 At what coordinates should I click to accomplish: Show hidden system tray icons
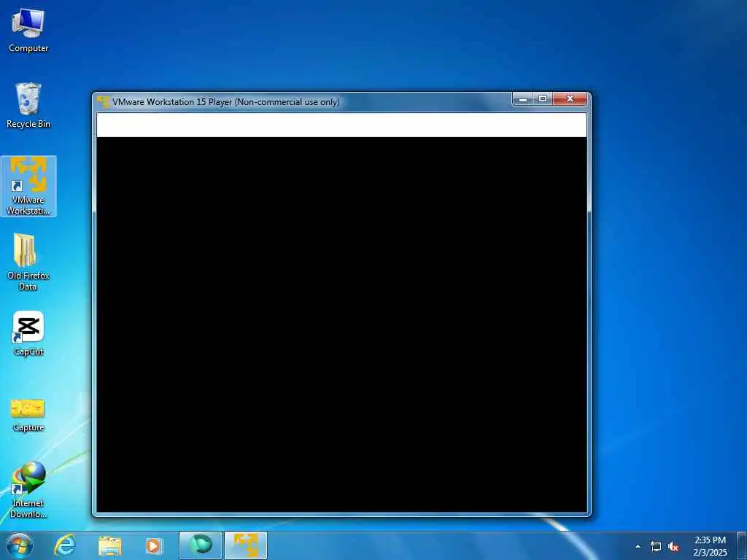638,546
